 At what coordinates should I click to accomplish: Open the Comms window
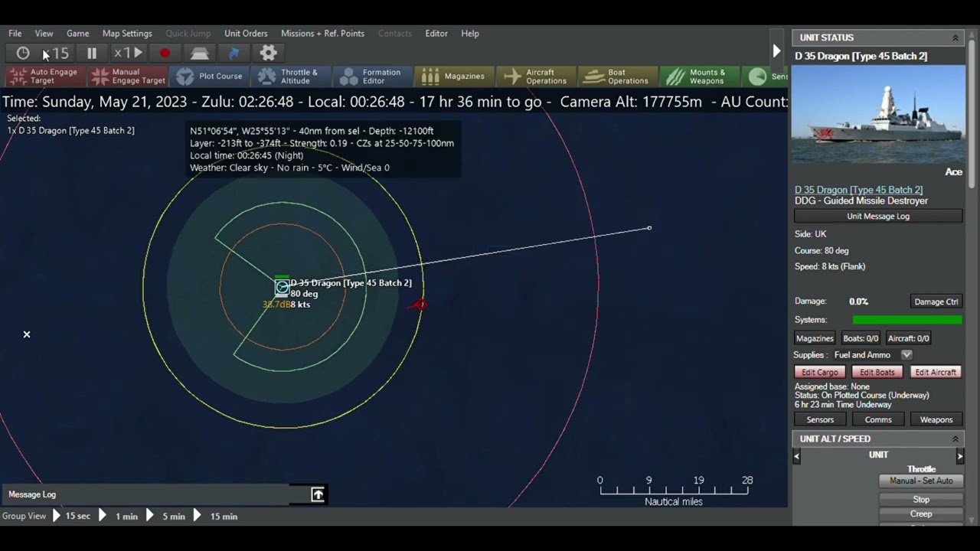coord(878,419)
